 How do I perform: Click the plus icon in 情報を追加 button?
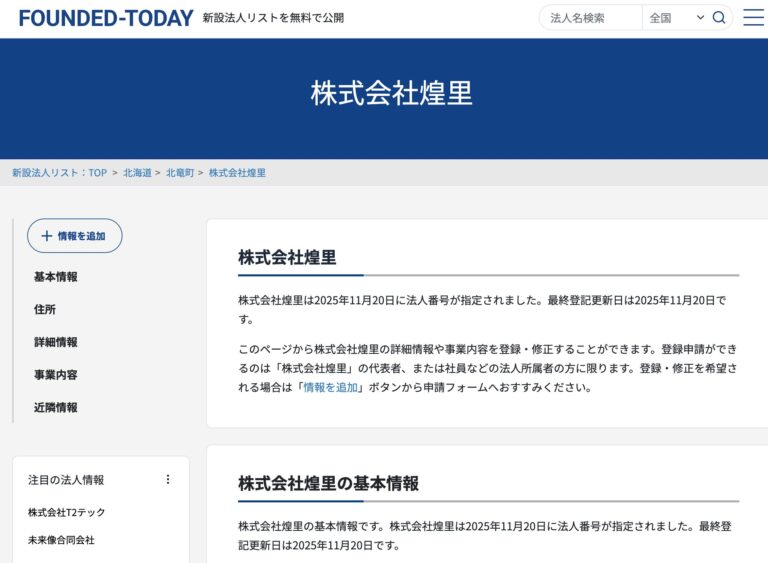pyautogui.click(x=46, y=236)
